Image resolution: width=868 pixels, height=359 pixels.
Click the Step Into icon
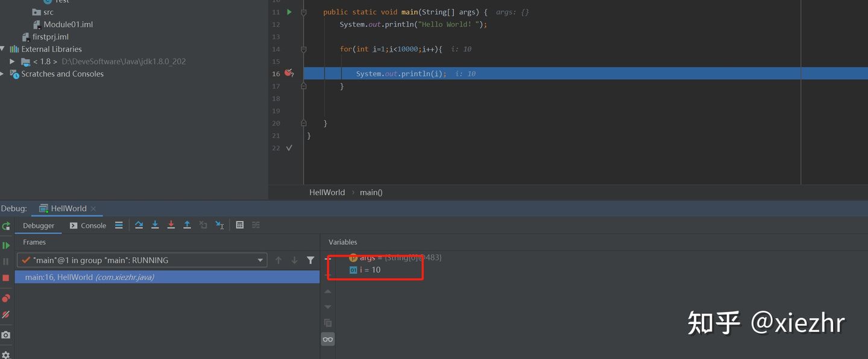[156, 224]
